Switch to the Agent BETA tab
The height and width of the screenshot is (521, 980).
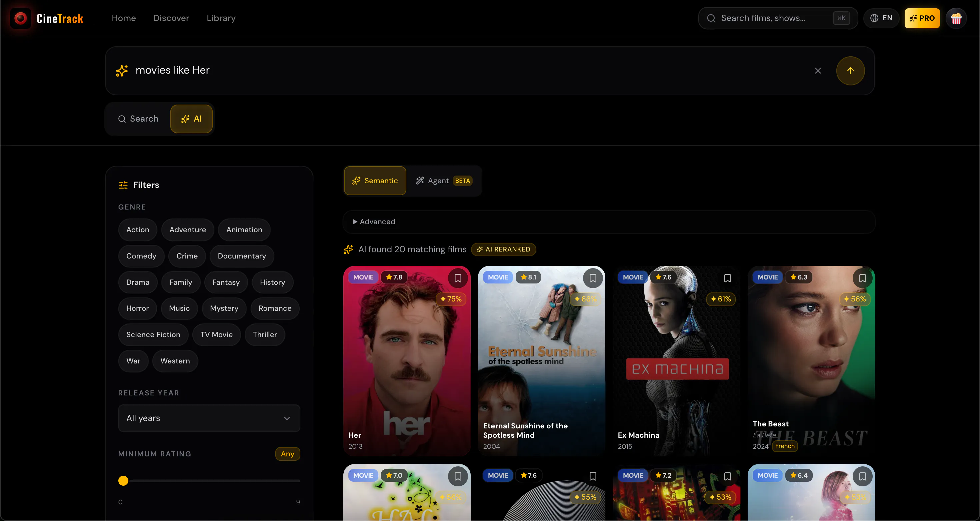pos(444,181)
